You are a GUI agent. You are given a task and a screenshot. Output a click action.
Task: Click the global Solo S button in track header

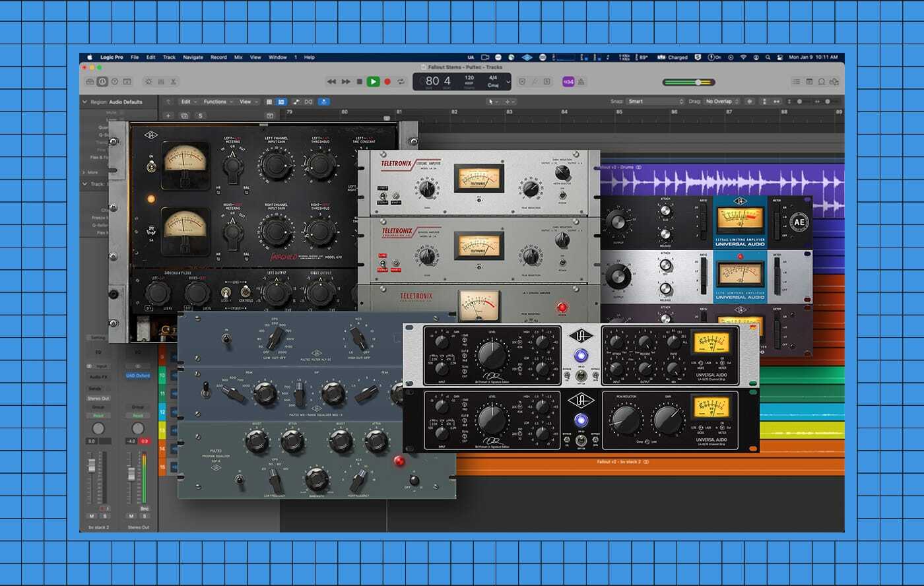pos(200,115)
